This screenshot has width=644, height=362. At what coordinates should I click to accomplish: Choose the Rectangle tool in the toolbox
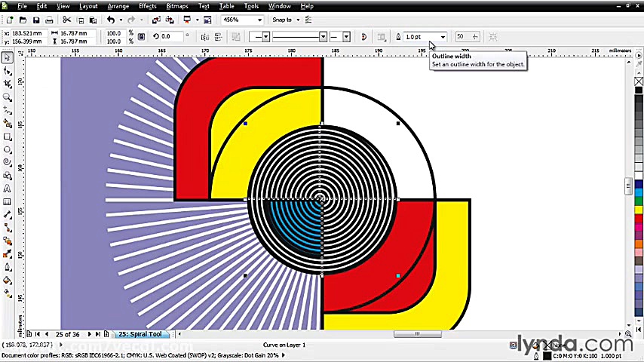click(x=8, y=137)
